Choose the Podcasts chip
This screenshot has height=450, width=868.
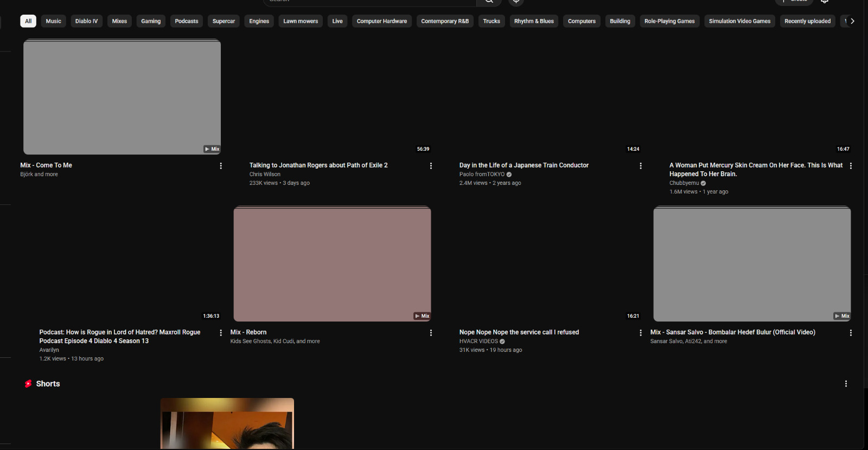tap(187, 21)
